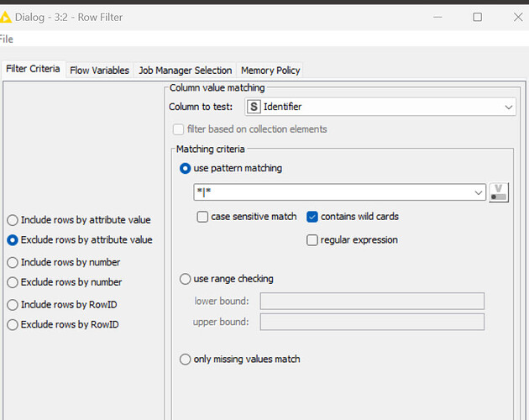Open the Job Manager Selection tab

click(186, 71)
